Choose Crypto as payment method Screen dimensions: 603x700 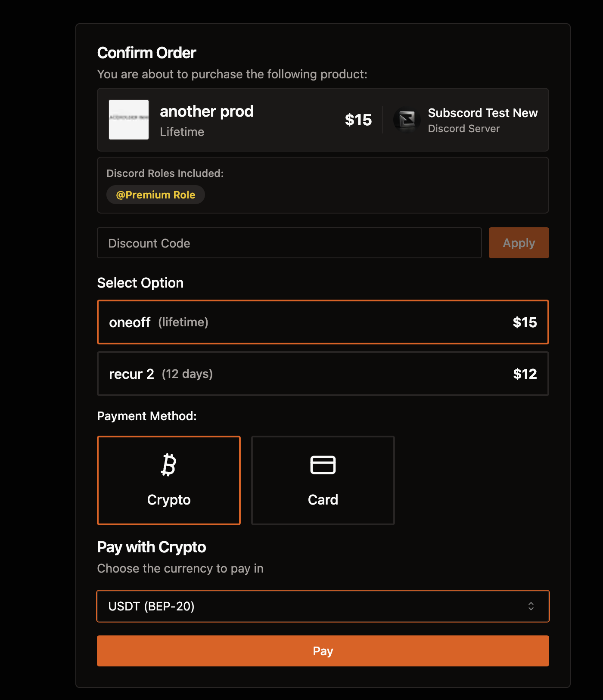tap(169, 480)
